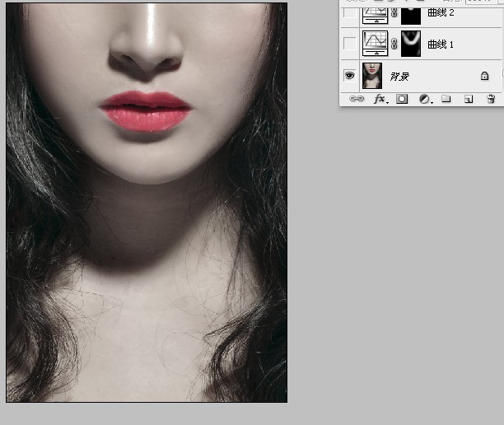Select the 曲线 1 layer by its name
The image size is (504, 425).
click(x=440, y=44)
